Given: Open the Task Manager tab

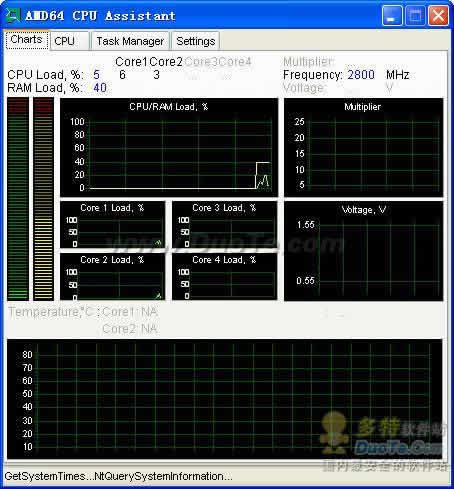Looking at the screenshot, I should pos(130,41).
